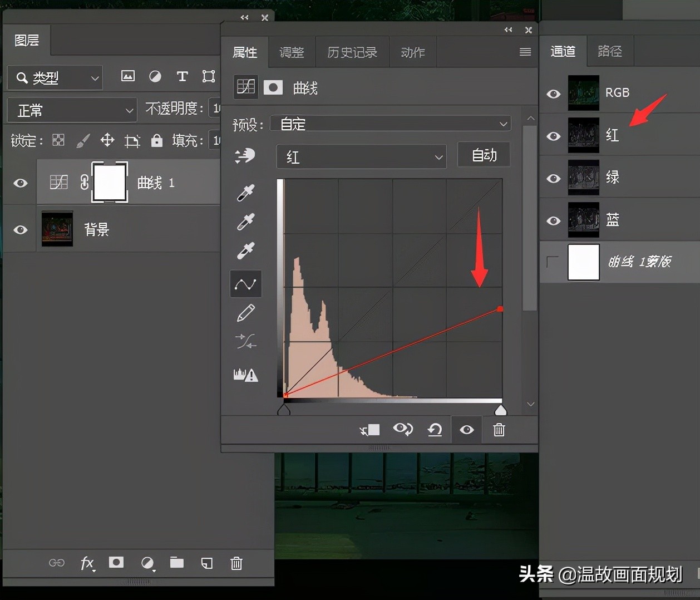This screenshot has width=700, height=600.
Task: Select the 曲线 1 layer mask thumbnail
Action: point(110,183)
